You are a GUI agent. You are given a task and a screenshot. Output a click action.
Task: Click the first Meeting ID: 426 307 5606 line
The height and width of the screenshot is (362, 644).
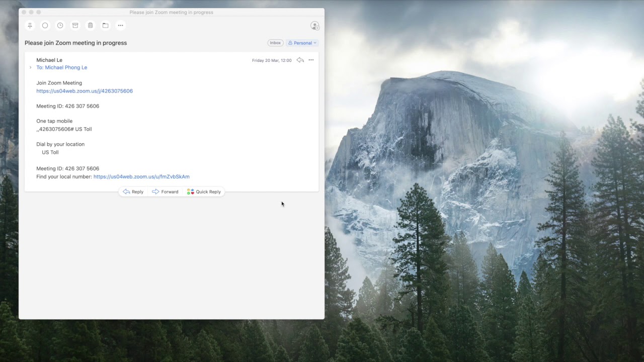coord(67,106)
